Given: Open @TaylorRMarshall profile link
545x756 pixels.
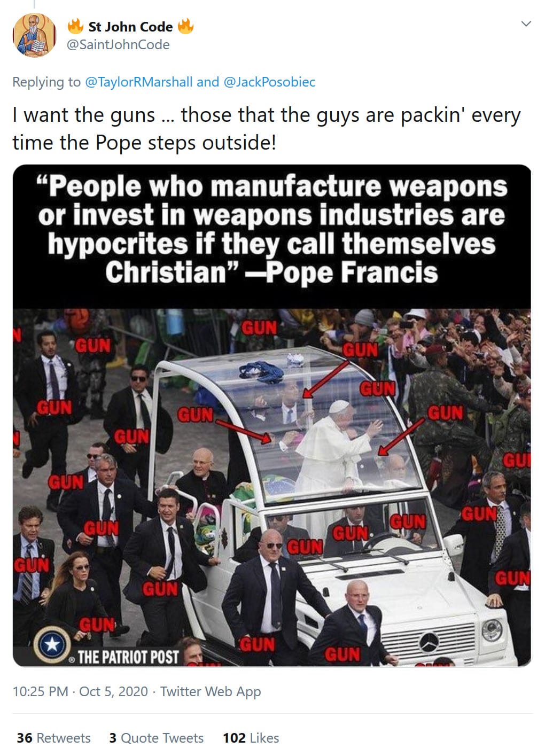Looking at the screenshot, I should [139, 82].
